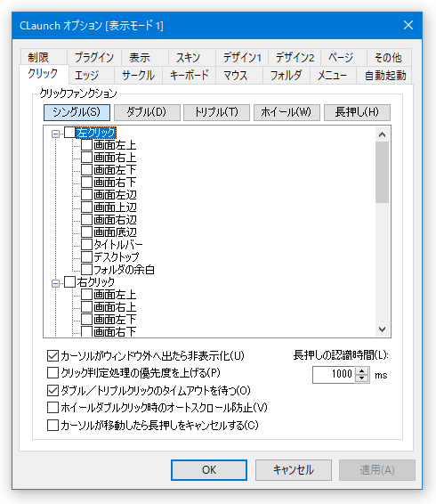Check 画面左下 under 右クリック
This screenshot has width=436, height=504.
tap(86, 319)
